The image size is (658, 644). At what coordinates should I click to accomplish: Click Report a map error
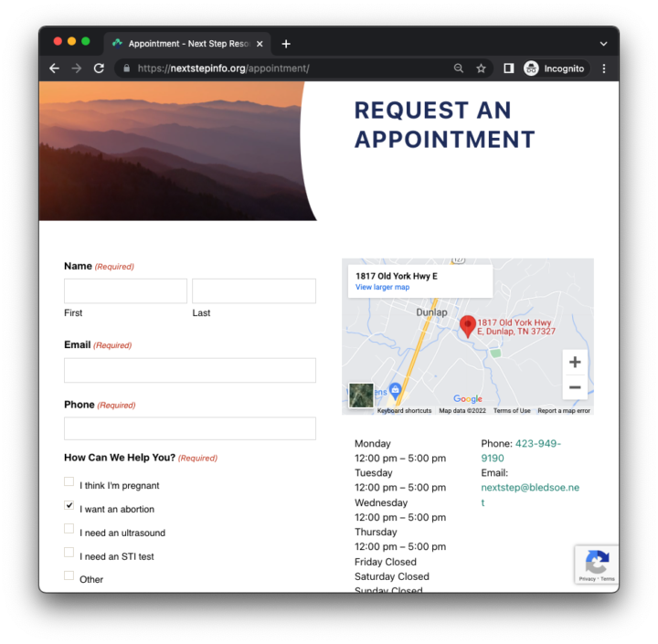point(564,411)
